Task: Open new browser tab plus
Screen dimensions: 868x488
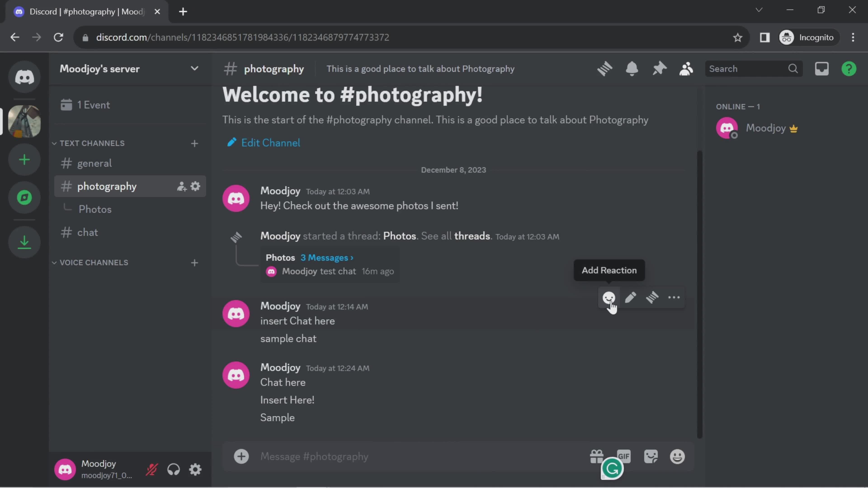Action: coord(183,12)
